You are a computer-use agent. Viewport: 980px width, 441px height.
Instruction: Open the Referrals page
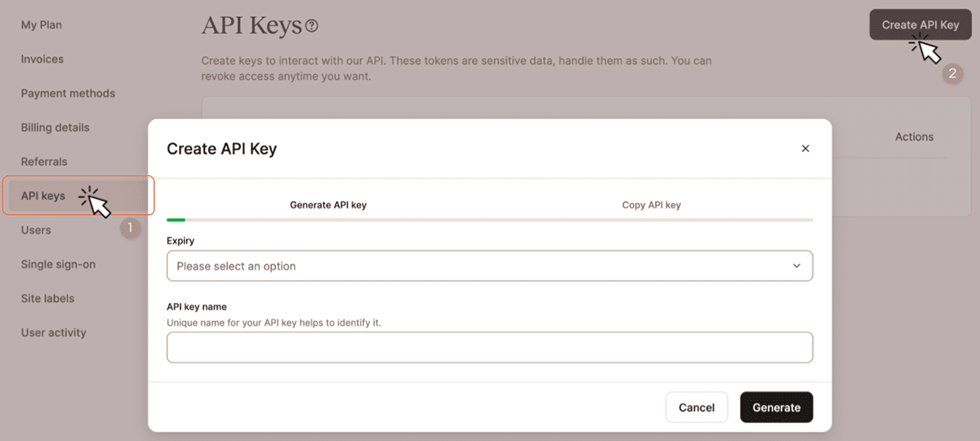point(44,163)
